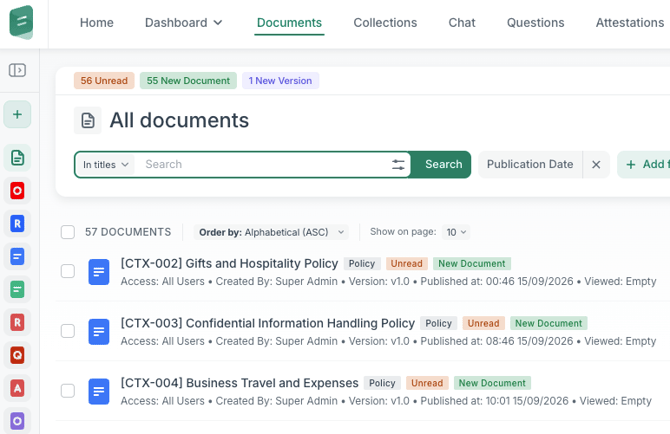Click the Unread tag on CTX-004
This screenshot has width=670, height=434.
(x=427, y=383)
